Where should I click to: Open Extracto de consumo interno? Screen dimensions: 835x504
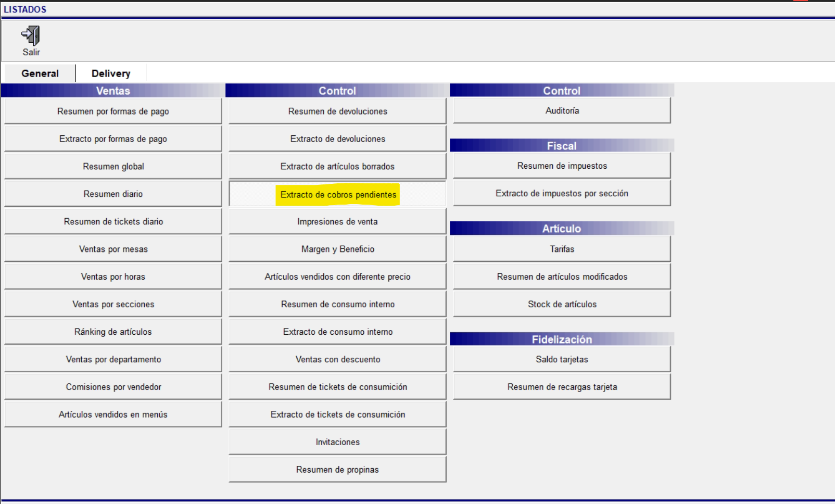(x=337, y=332)
